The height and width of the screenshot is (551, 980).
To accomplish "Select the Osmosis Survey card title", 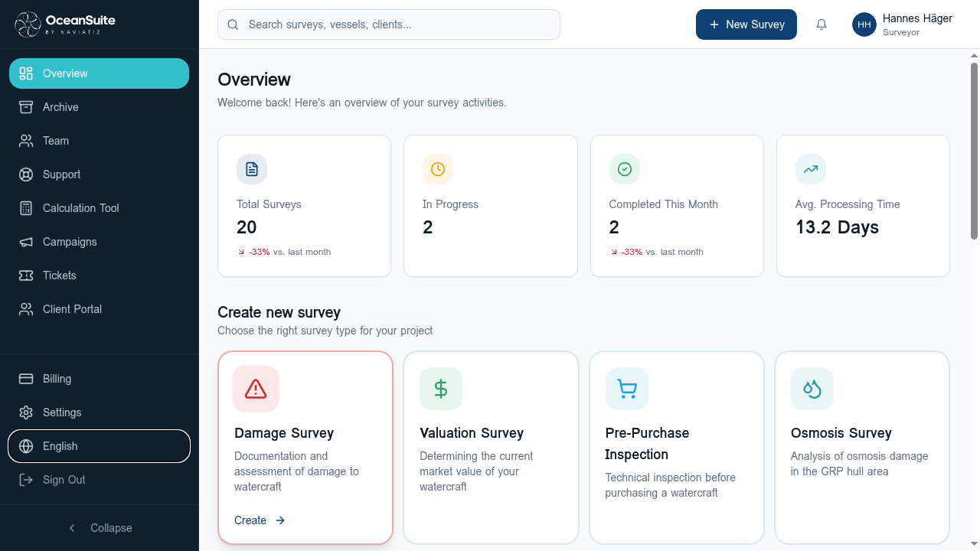I will pos(841,433).
